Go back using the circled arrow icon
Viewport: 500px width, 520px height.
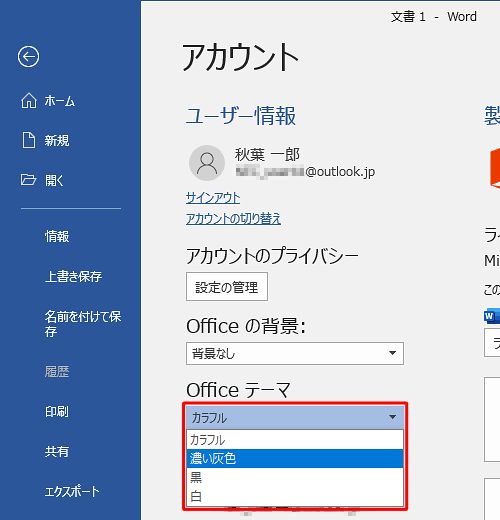28,56
